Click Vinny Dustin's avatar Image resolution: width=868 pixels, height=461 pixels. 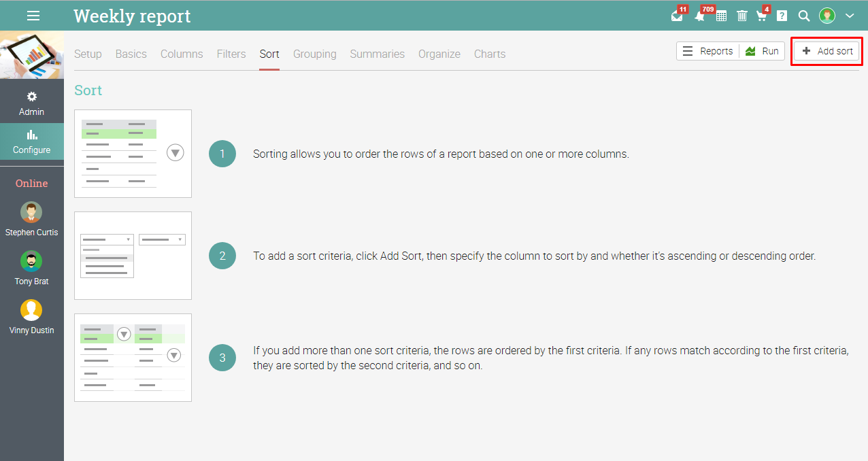pyautogui.click(x=31, y=311)
